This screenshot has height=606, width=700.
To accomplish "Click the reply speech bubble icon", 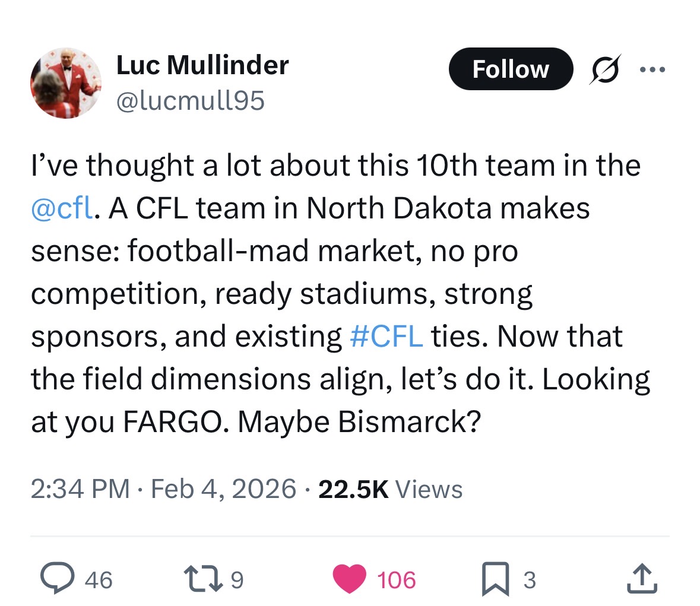I will pos(56,579).
